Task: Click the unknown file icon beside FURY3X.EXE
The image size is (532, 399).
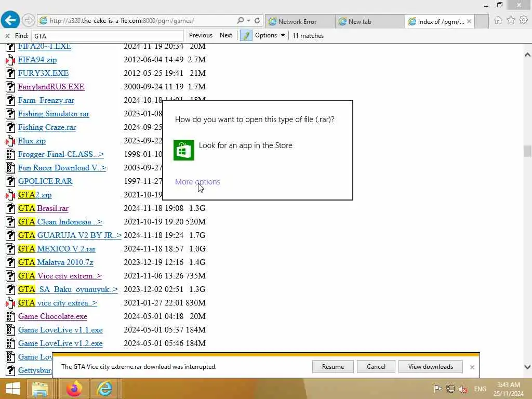Action: (10, 73)
